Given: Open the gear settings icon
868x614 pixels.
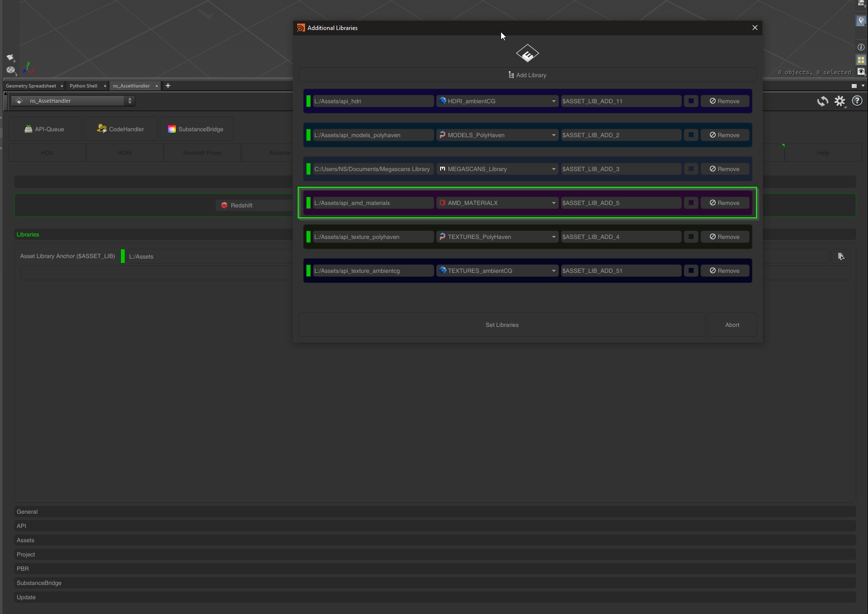Looking at the screenshot, I should click(840, 101).
